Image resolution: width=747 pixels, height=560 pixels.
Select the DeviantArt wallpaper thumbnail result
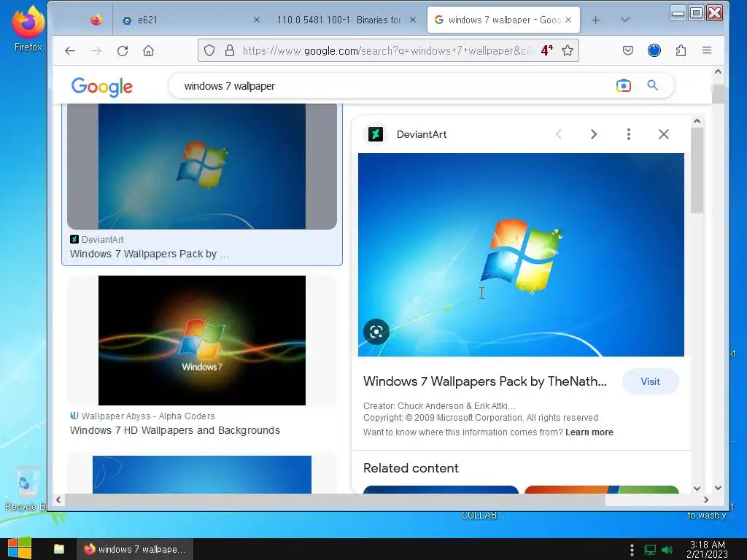tap(202, 166)
